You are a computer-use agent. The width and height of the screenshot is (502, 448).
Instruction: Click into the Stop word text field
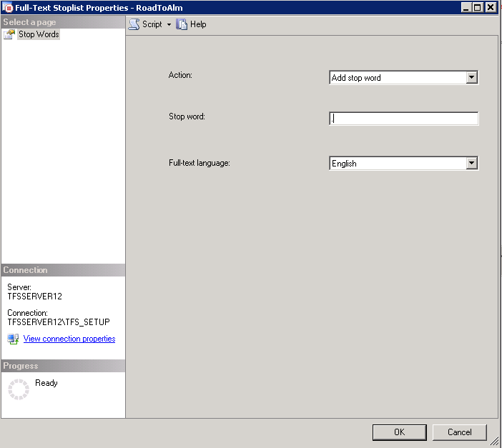point(404,119)
